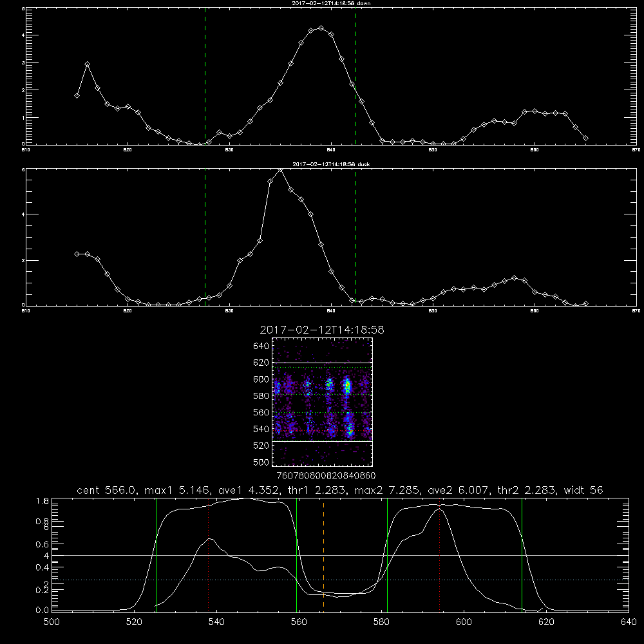Image resolution: width=644 pixels, height=644 pixels.
Task: Click the '500' x-axis label of the bottom profile plot
Action: [52, 622]
